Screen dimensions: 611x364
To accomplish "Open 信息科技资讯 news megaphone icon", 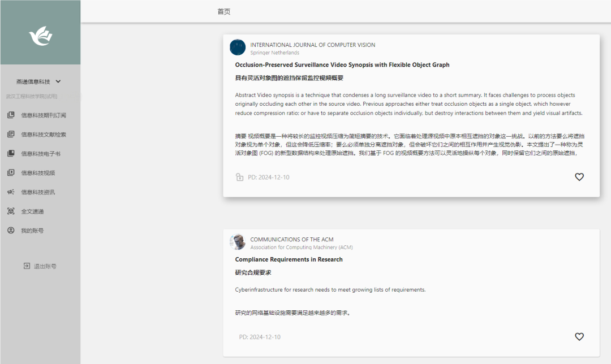I will [x=10, y=192].
